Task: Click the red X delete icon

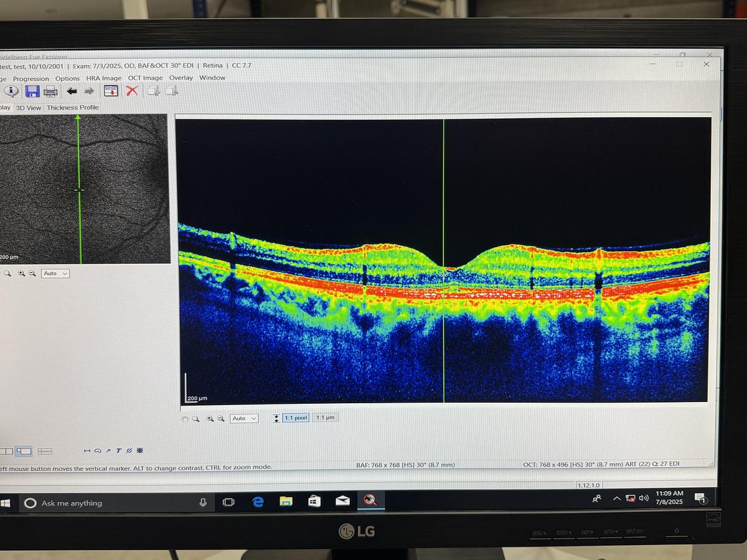Action: [x=132, y=91]
